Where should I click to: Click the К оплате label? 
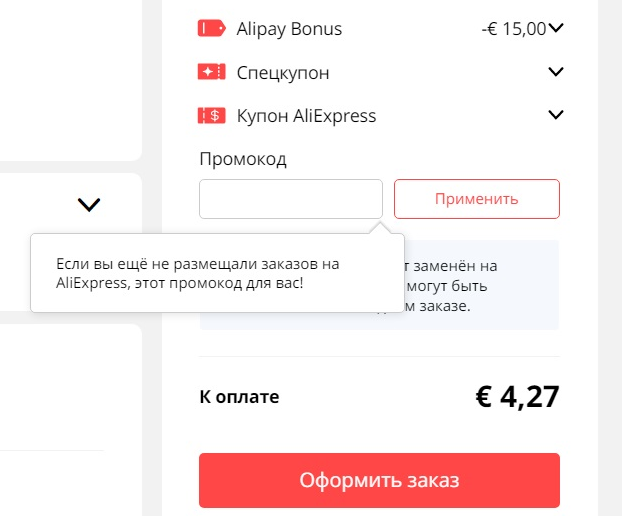coord(239,397)
